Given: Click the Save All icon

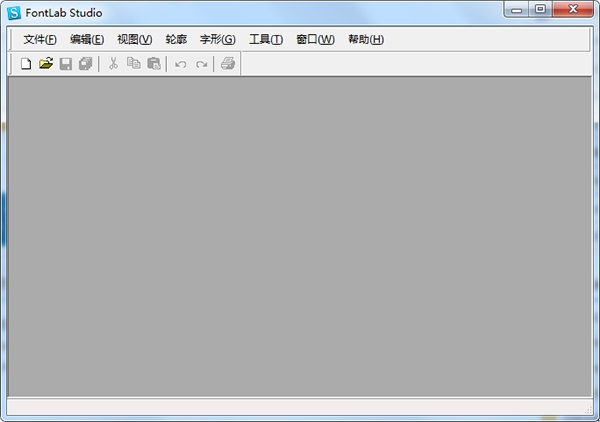Looking at the screenshot, I should click(86, 64).
